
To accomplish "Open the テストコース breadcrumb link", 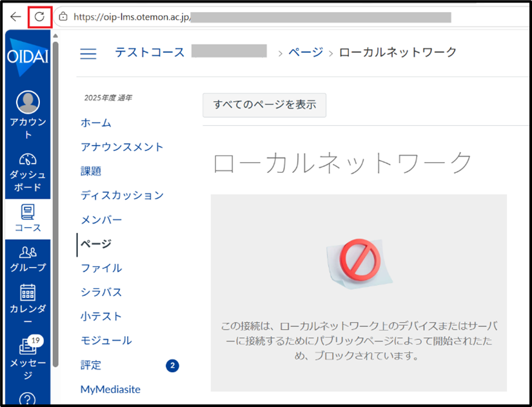I will point(150,52).
